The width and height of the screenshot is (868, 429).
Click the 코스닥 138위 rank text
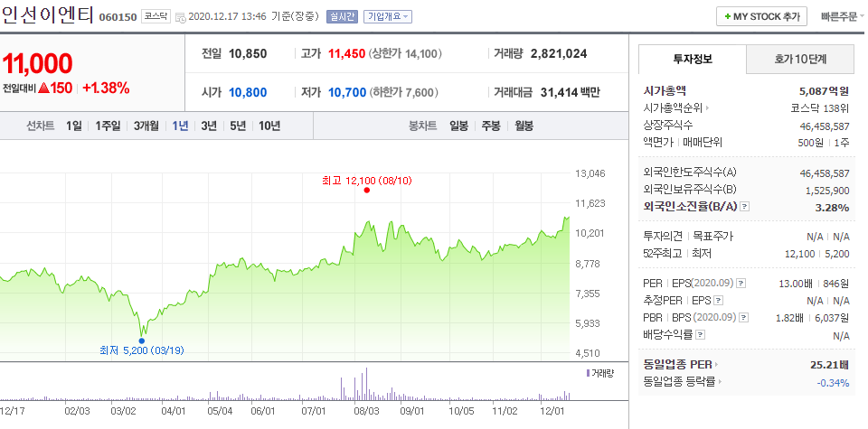click(819, 108)
